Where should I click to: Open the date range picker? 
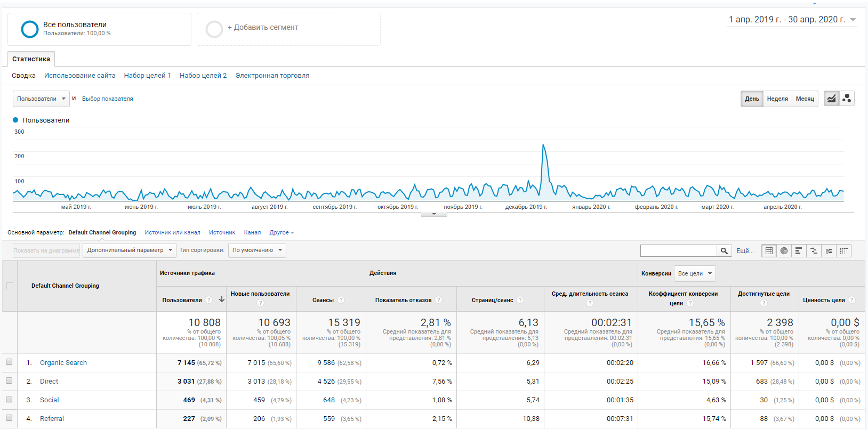[x=792, y=20]
